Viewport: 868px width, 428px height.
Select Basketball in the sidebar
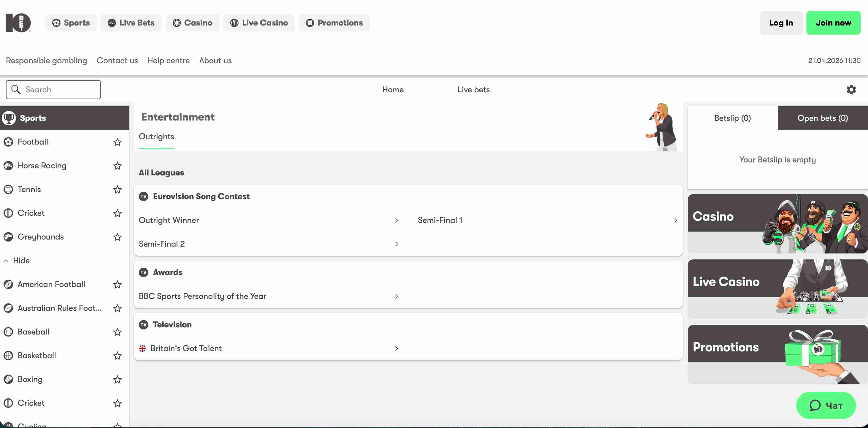pyautogui.click(x=65, y=356)
